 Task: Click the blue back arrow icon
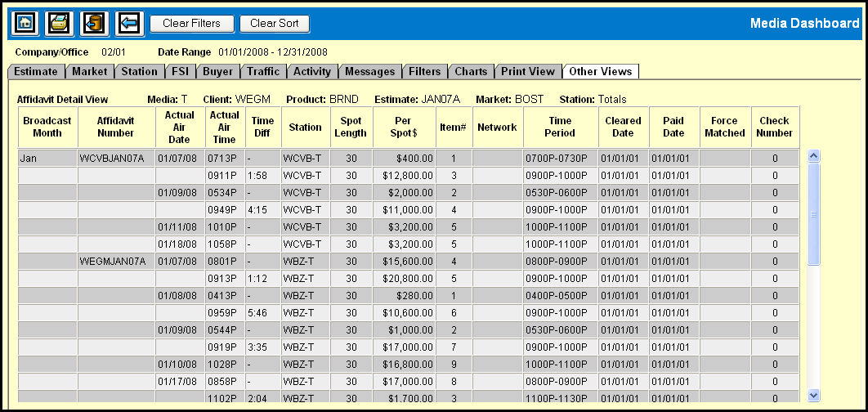[x=129, y=24]
